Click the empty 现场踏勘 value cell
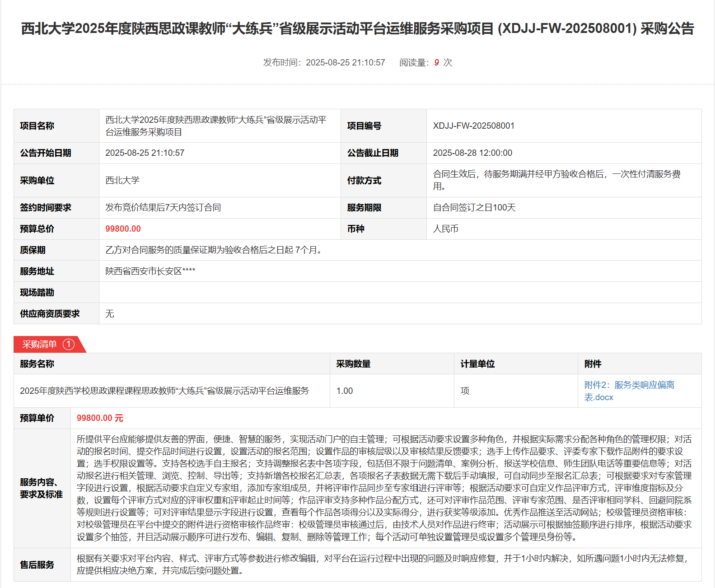This screenshot has width=715, height=588. [400, 293]
